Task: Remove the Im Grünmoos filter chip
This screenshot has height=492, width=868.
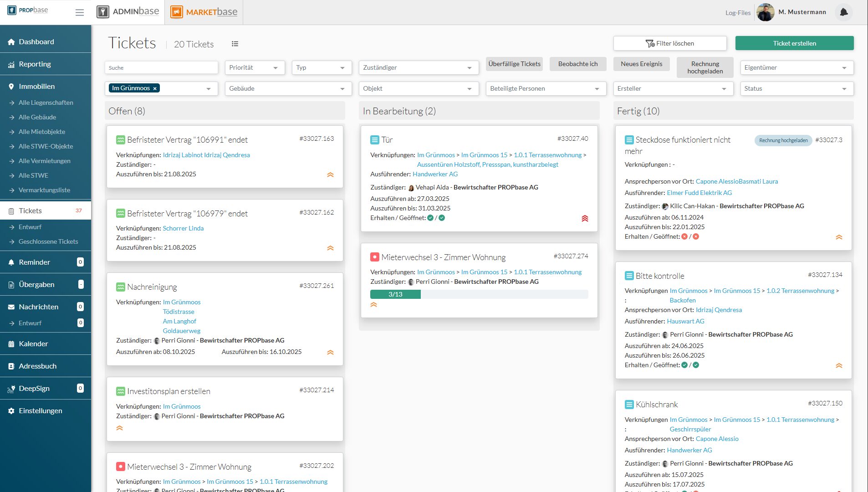Action: coord(155,88)
